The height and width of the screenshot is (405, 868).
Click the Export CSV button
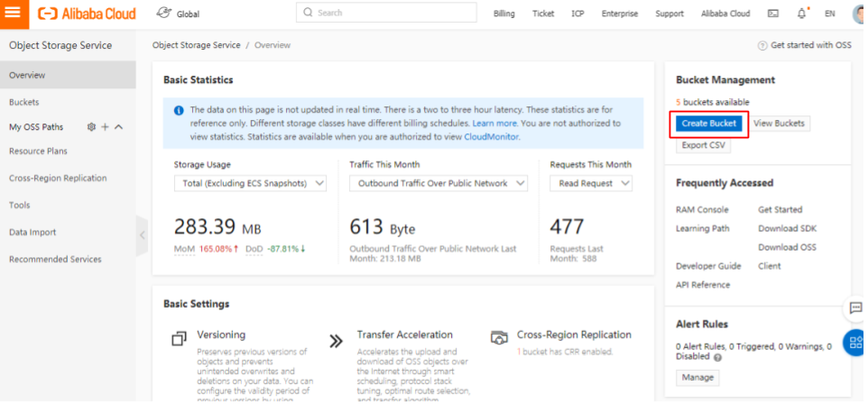tap(703, 145)
